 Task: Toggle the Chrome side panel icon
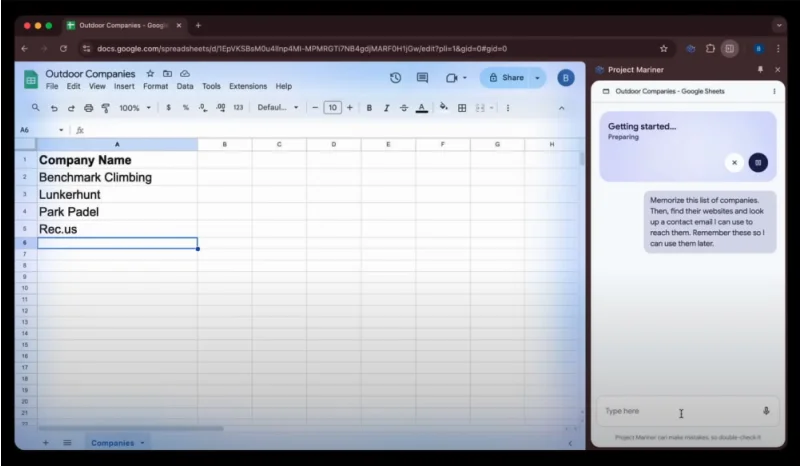tap(730, 48)
